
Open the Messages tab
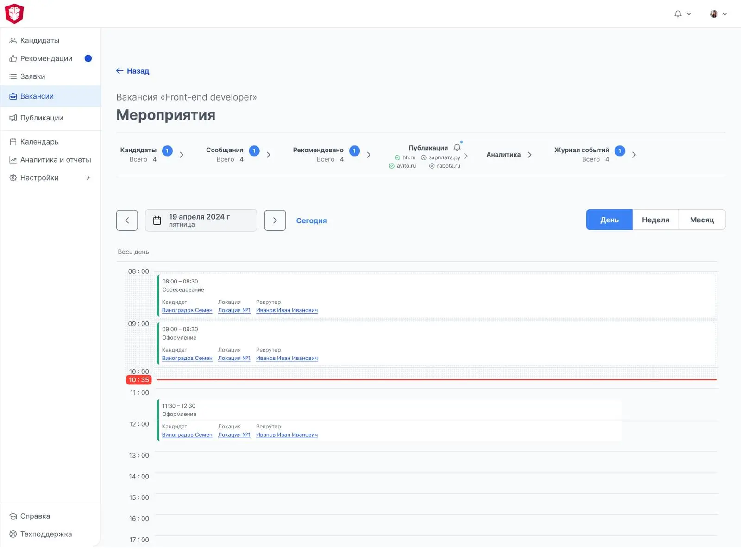[225, 150]
